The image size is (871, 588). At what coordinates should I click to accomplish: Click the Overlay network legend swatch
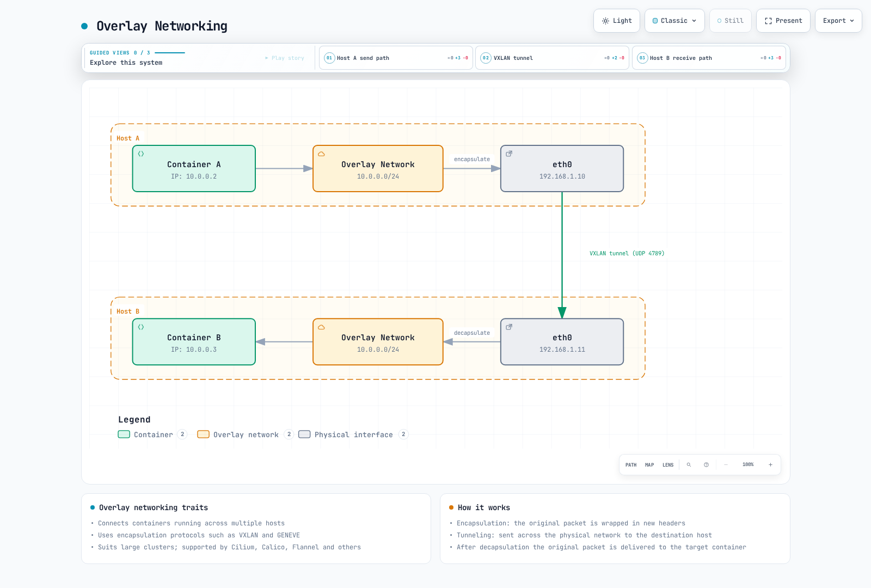pos(204,434)
